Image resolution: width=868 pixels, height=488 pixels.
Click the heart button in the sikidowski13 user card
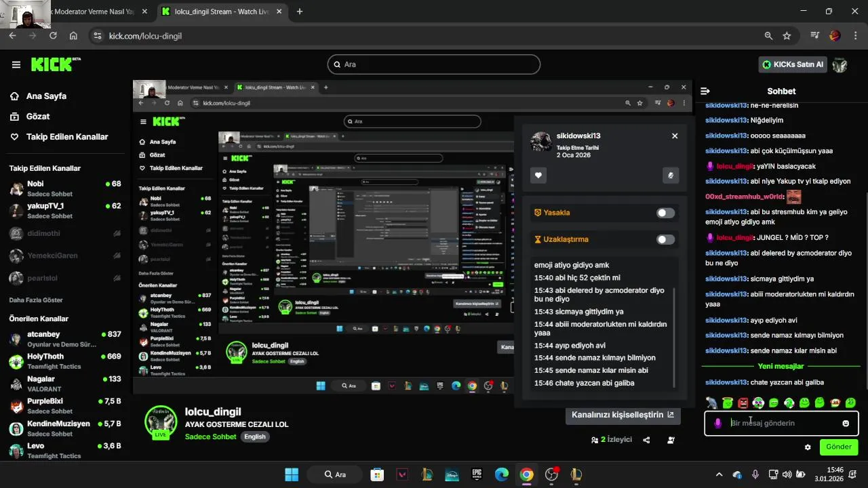(538, 176)
